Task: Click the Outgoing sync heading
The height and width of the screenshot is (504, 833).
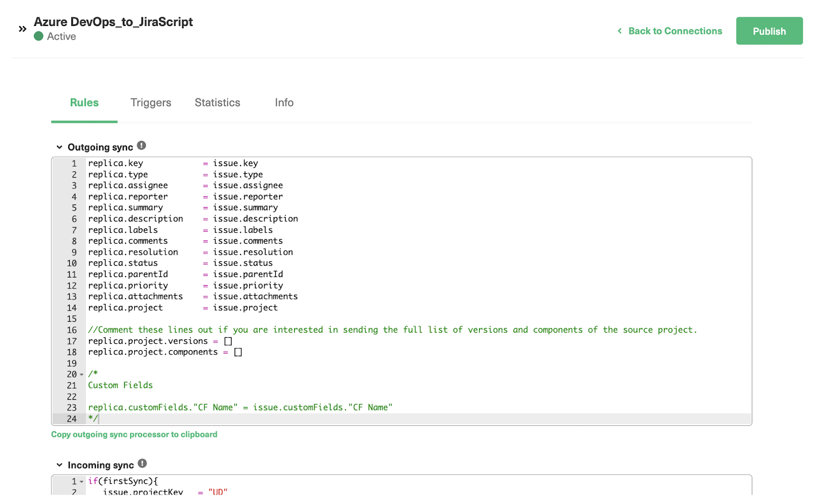Action: pyautogui.click(x=100, y=147)
